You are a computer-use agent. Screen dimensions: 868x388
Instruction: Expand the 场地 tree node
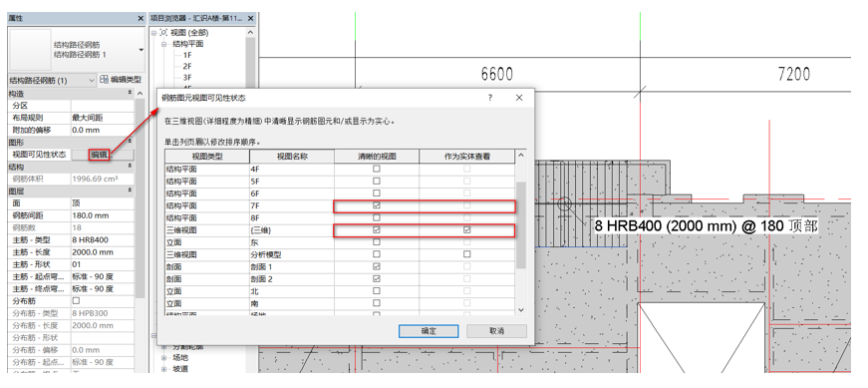coord(163,357)
